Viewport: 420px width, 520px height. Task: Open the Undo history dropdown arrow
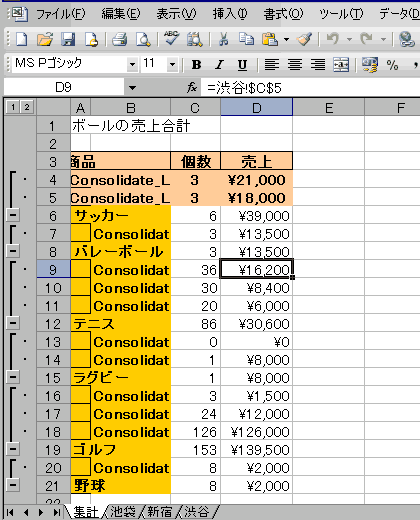pyautogui.click(x=349, y=39)
